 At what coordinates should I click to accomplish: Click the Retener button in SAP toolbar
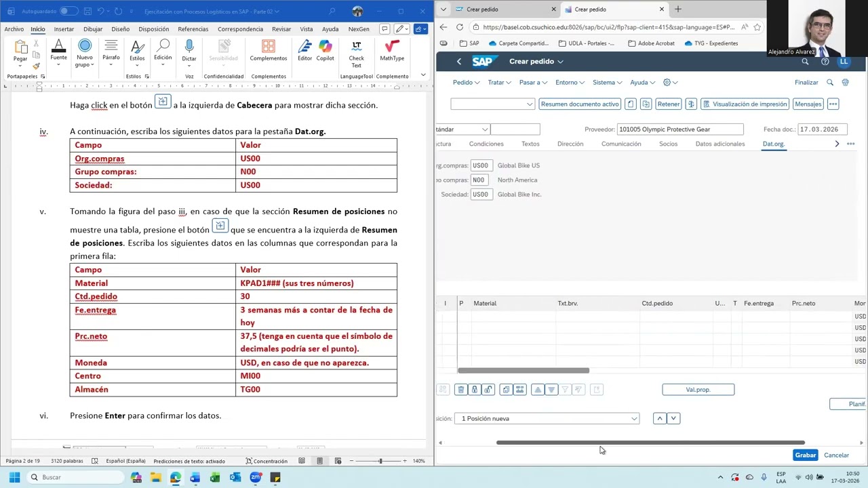tap(668, 104)
